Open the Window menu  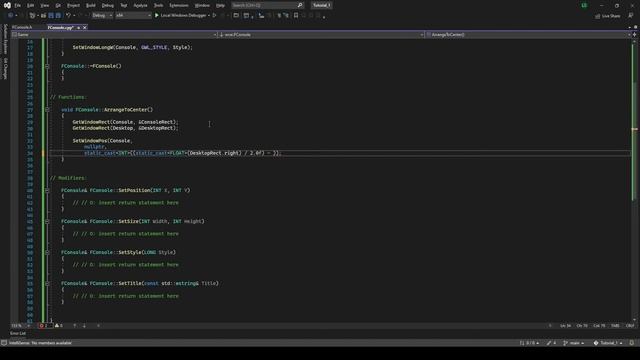click(x=202, y=5)
